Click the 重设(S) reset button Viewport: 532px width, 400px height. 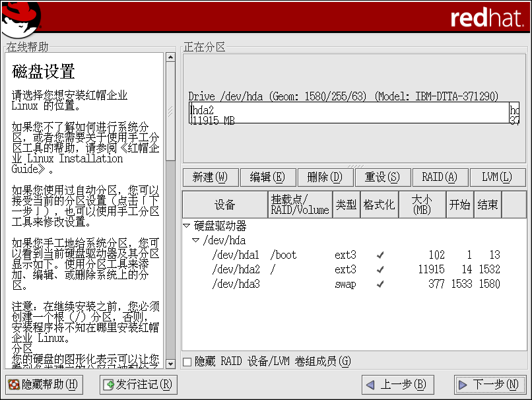(383, 178)
